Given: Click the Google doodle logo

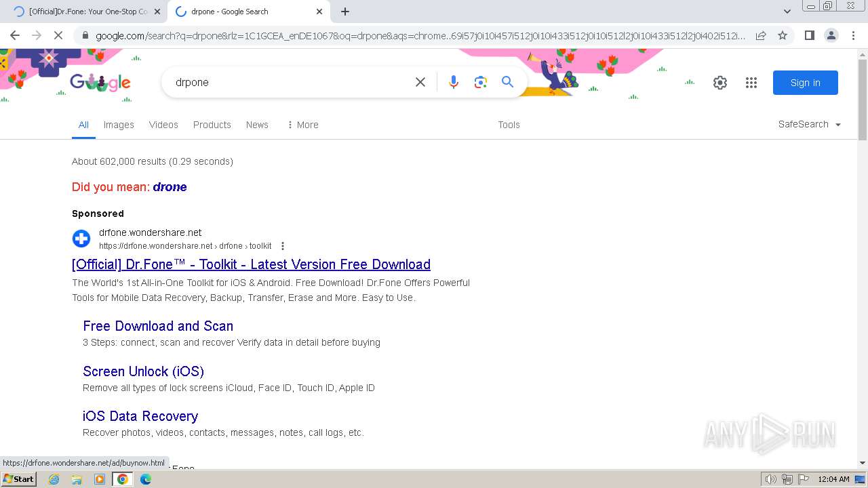Looking at the screenshot, I should tap(100, 83).
